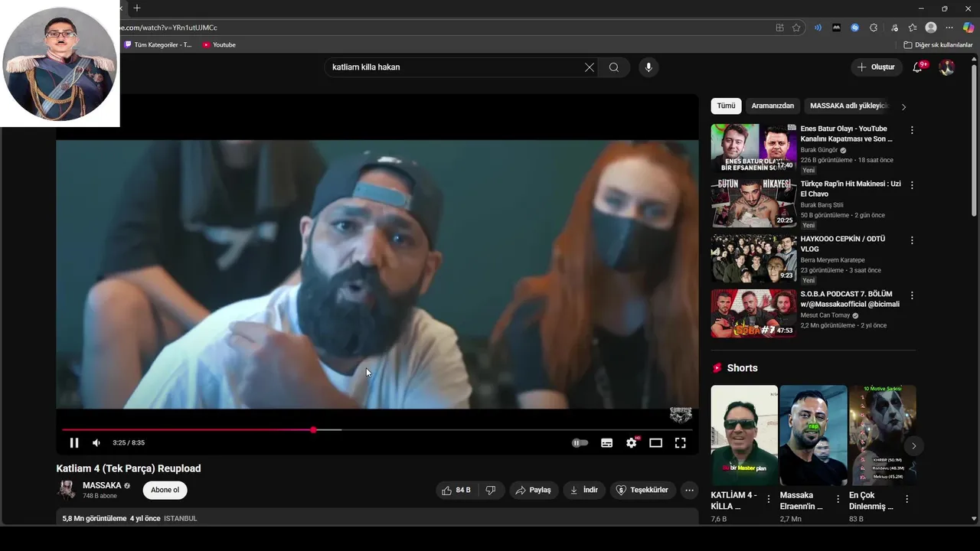The image size is (980, 551).
Task: Open the Youtube bookmark
Action: tap(219, 45)
